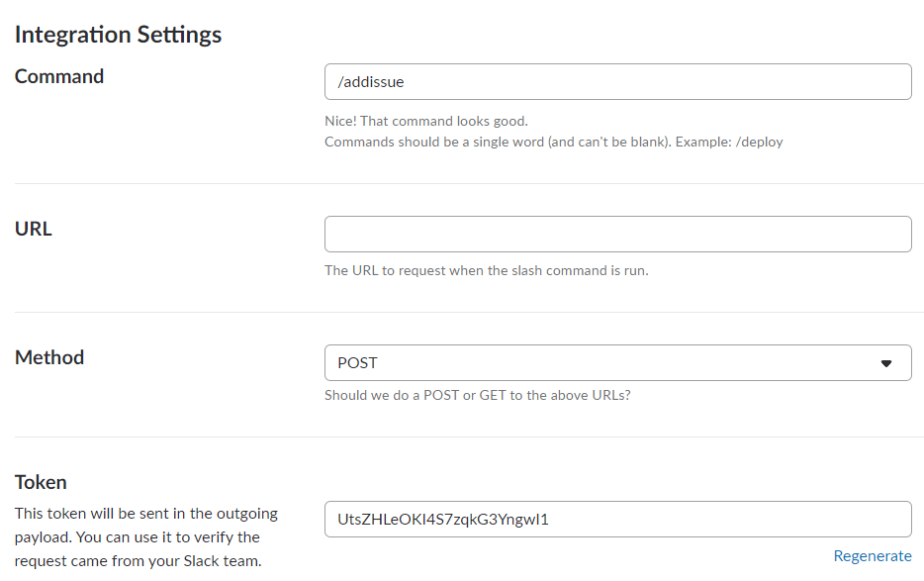
Task: Expand the POST/GET method combo box
Action: [x=617, y=362]
